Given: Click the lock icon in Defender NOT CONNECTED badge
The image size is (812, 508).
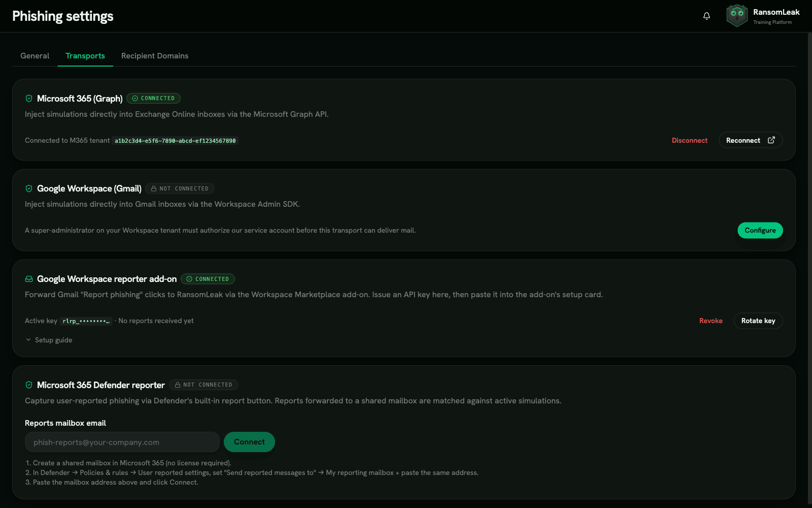Looking at the screenshot, I should tap(178, 385).
